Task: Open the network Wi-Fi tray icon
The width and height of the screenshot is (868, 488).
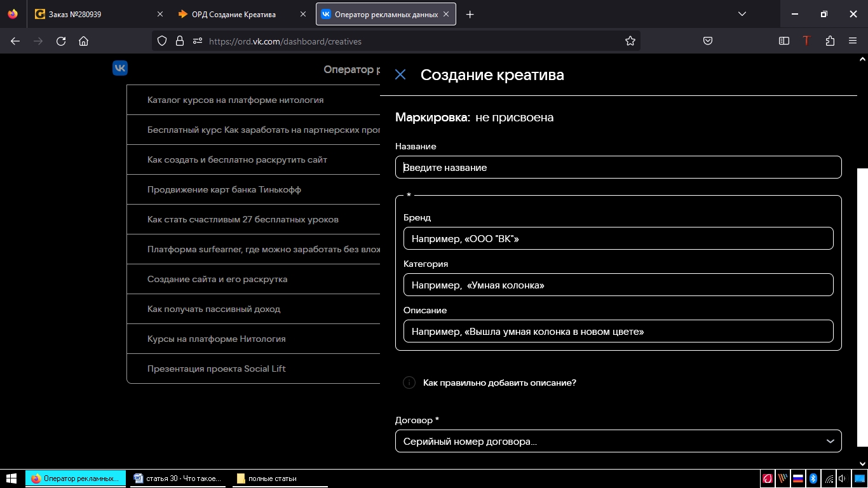Action: click(829, 478)
